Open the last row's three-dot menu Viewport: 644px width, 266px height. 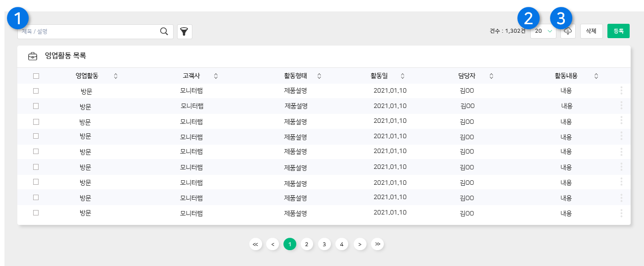tap(621, 213)
